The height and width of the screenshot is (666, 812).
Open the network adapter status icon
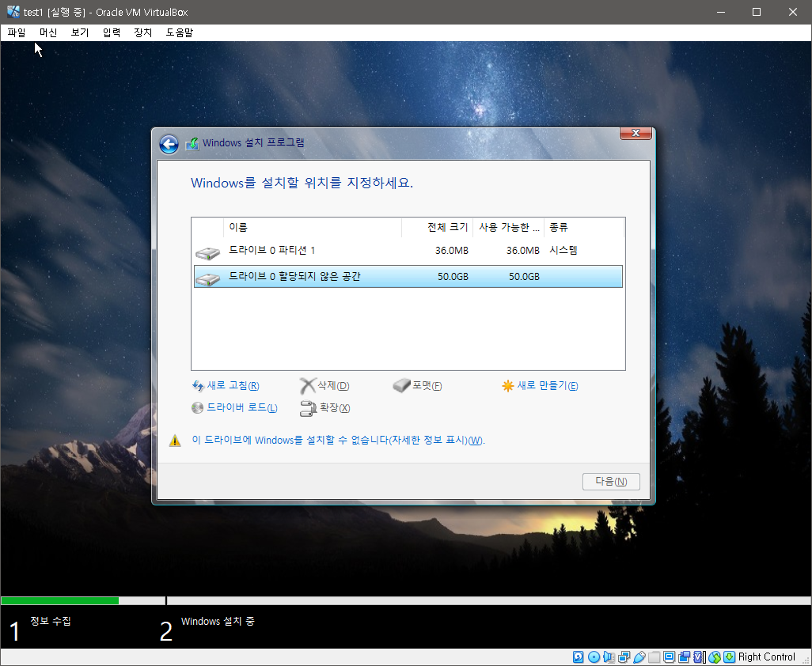click(624, 657)
